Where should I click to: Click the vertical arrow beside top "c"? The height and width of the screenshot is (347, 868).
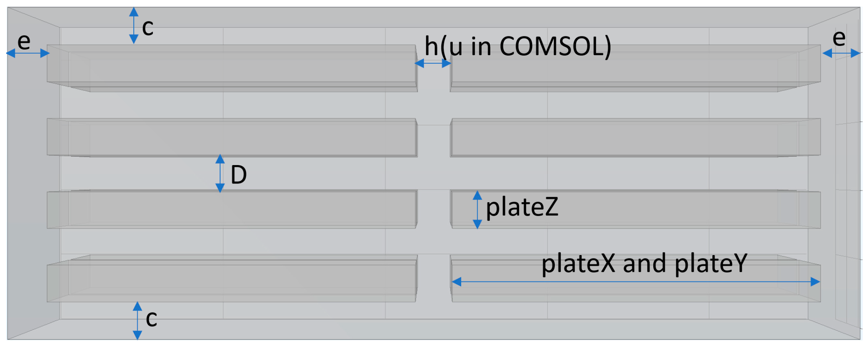click(x=134, y=25)
